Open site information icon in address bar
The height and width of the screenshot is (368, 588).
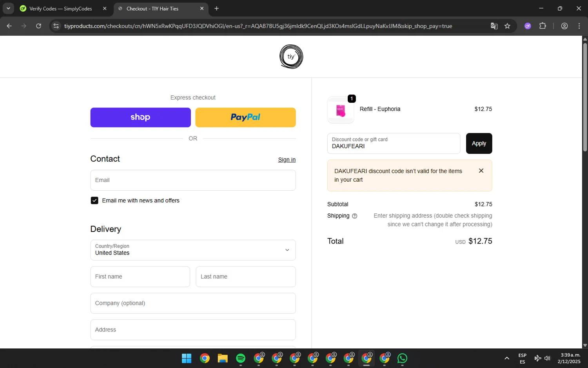point(56,26)
